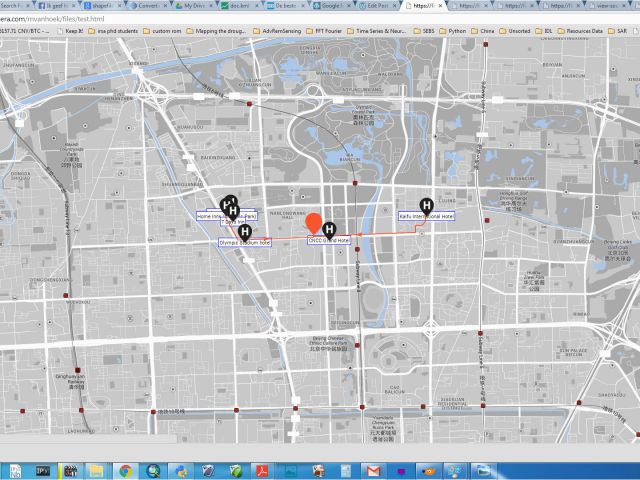Close the active https tab
Image resolution: width=640 pixels, height=480 pixels.
pos(440,6)
